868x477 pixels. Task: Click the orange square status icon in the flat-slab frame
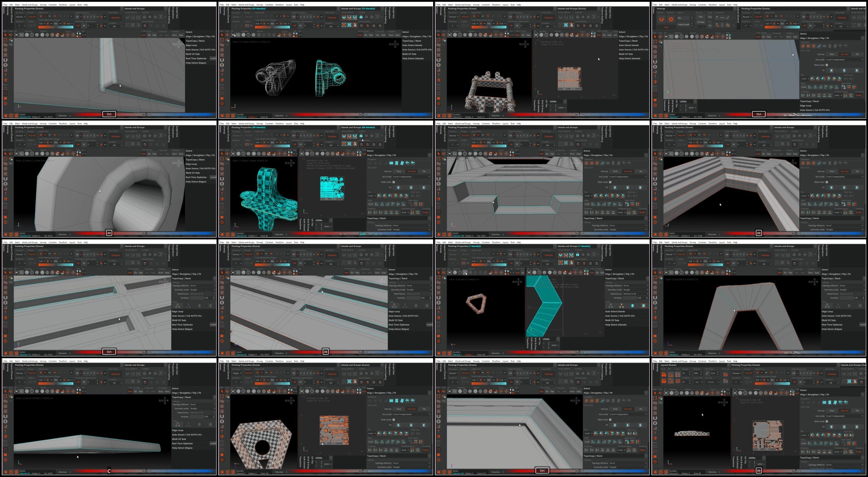point(6,472)
